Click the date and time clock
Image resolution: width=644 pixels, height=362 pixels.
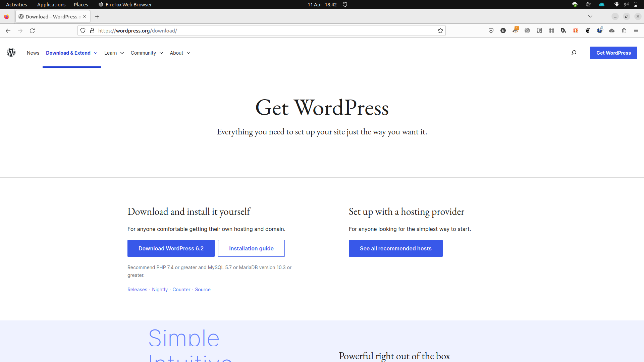click(322, 4)
